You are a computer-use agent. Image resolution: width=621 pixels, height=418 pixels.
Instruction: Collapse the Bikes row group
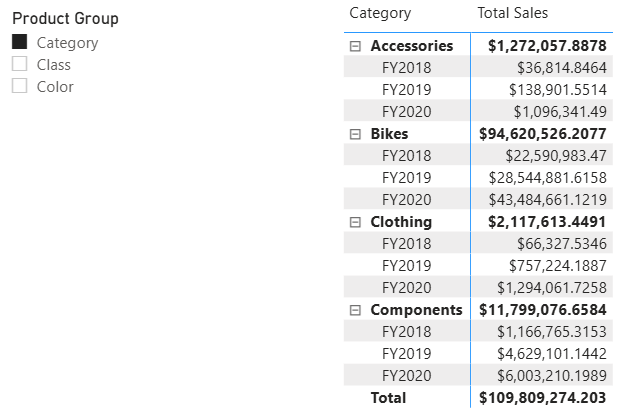click(x=355, y=134)
